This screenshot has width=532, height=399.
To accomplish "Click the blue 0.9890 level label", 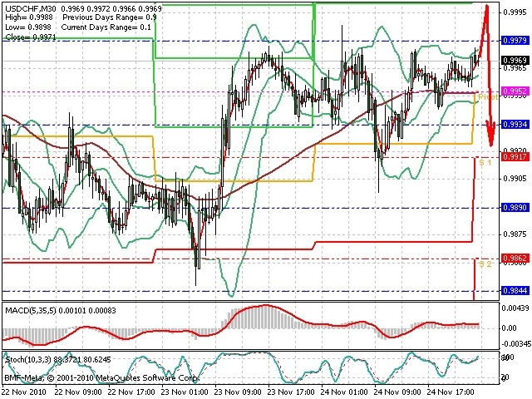I will coord(515,207).
